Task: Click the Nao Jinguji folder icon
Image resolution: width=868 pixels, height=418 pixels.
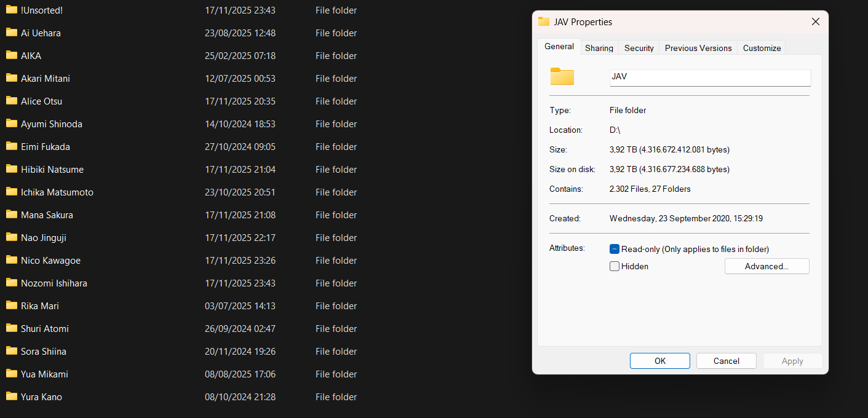Action: pyautogui.click(x=12, y=237)
